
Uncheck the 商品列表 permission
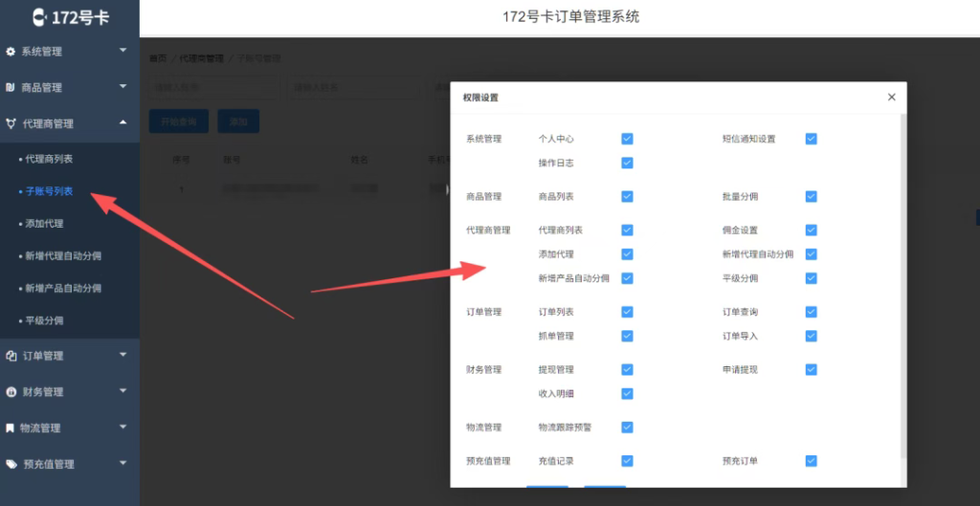[x=628, y=197]
